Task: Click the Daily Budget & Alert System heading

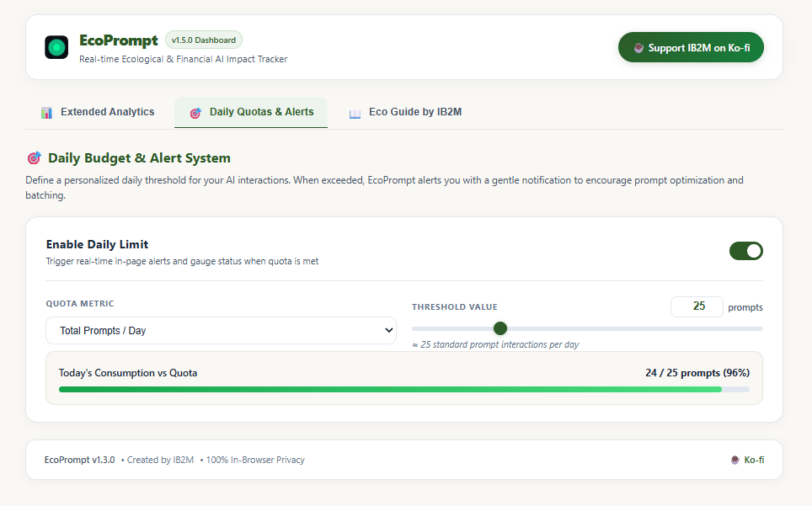Action: coord(139,157)
